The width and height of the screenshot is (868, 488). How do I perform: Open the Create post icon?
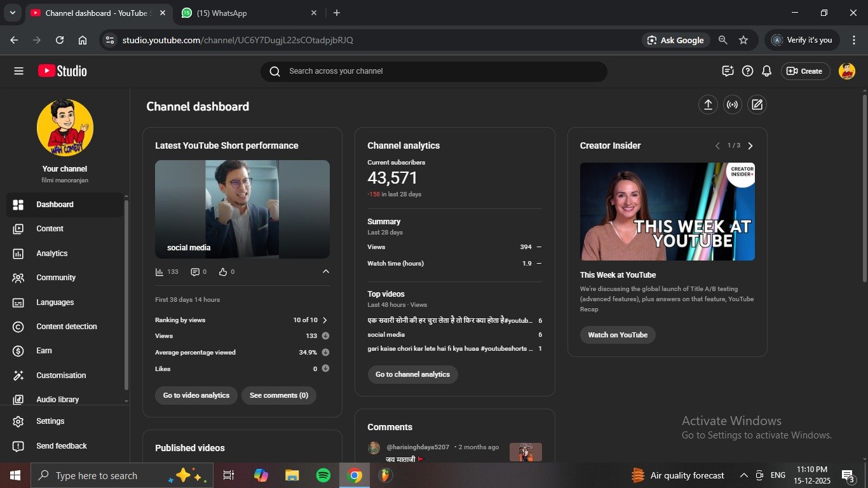point(757,105)
